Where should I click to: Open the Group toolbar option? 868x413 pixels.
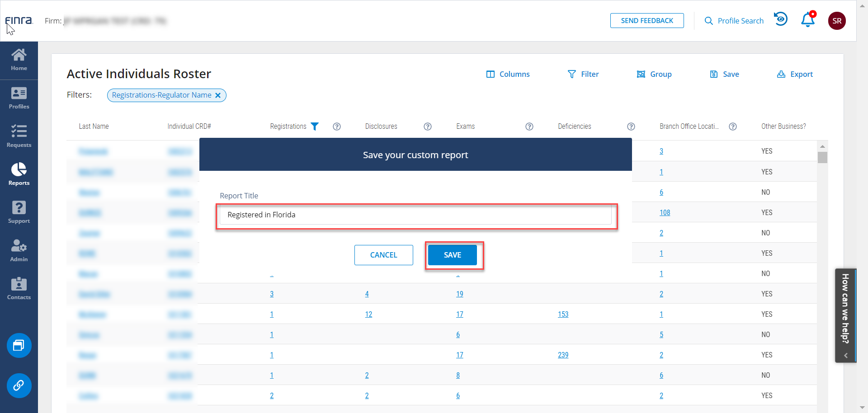pyautogui.click(x=654, y=74)
